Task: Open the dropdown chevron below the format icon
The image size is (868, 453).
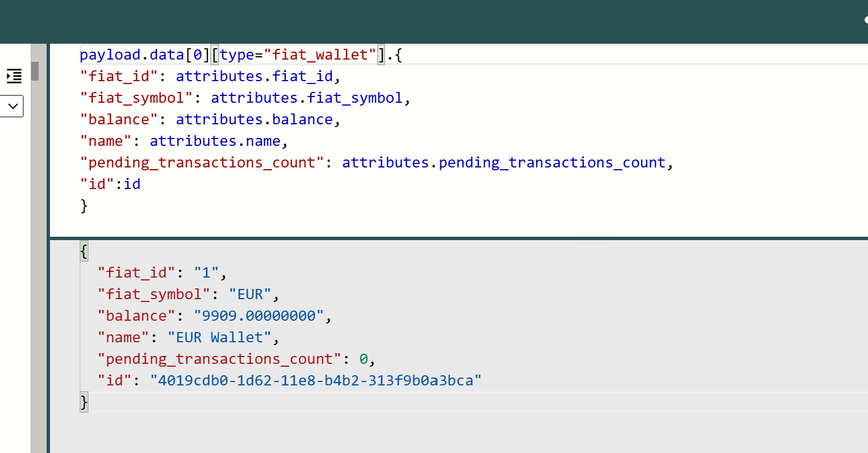Action: click(x=12, y=106)
